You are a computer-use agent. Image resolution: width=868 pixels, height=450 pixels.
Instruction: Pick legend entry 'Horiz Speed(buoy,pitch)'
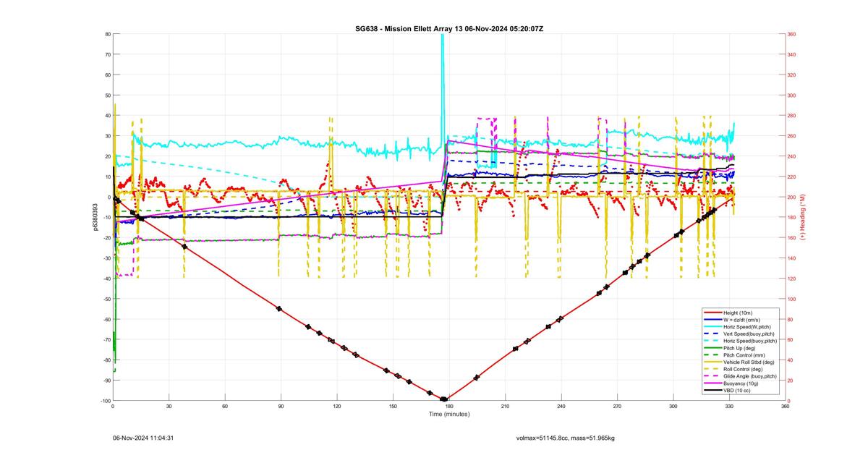click(750, 341)
